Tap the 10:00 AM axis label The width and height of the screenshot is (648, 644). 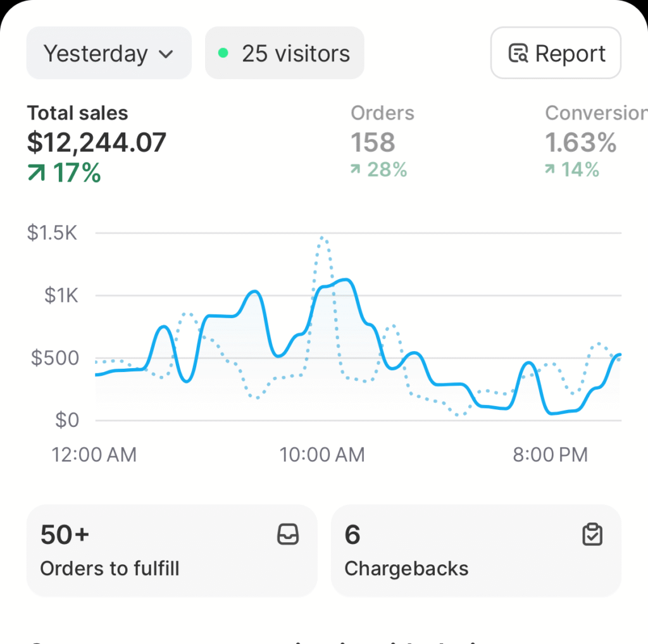pos(323,454)
